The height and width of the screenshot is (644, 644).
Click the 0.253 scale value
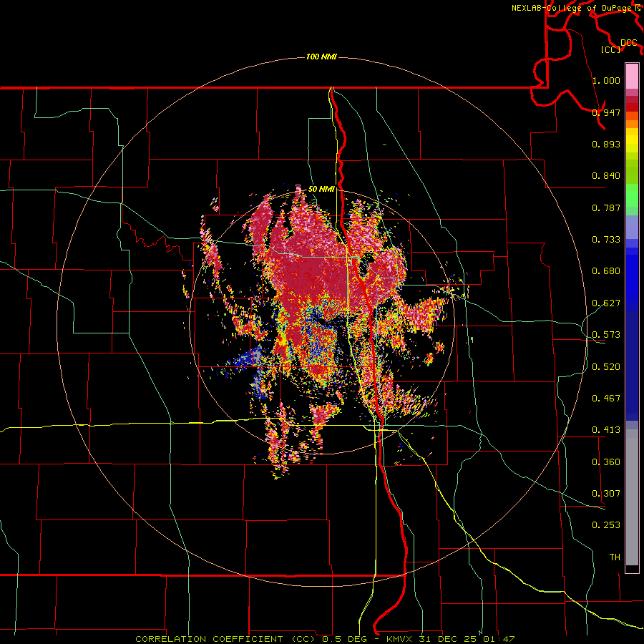tap(606, 525)
